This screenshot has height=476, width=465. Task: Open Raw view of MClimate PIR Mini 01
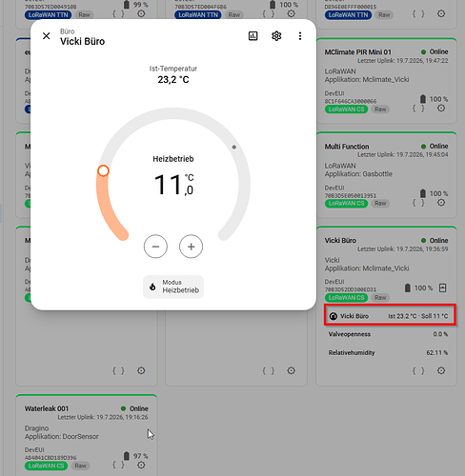tap(380, 109)
